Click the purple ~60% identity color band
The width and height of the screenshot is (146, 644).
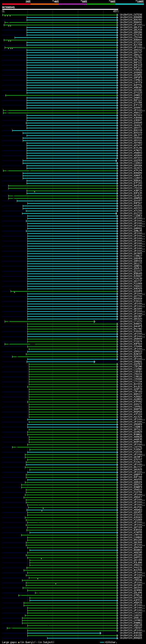click(x=73, y=4)
